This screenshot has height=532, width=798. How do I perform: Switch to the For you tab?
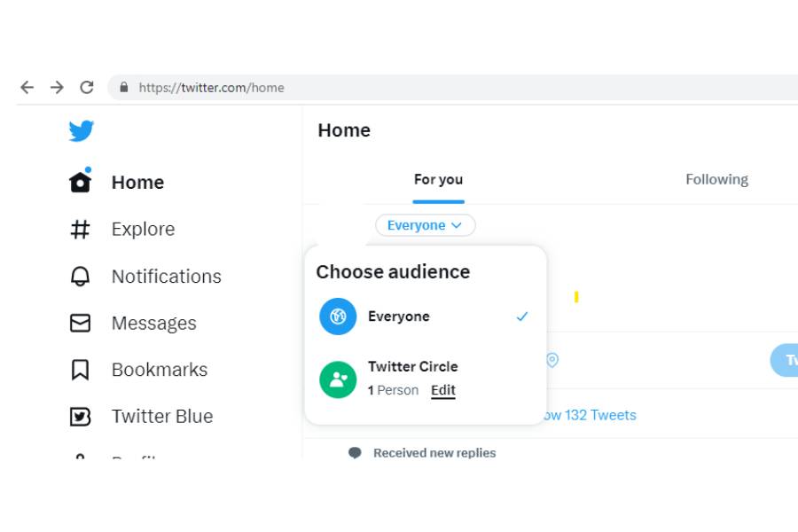click(x=438, y=180)
